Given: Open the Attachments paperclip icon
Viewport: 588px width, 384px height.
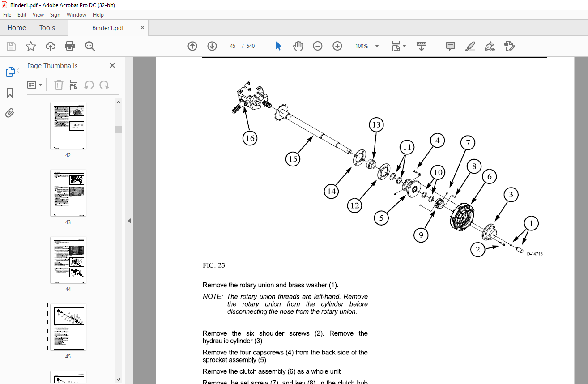Looking at the screenshot, I should 10,113.
